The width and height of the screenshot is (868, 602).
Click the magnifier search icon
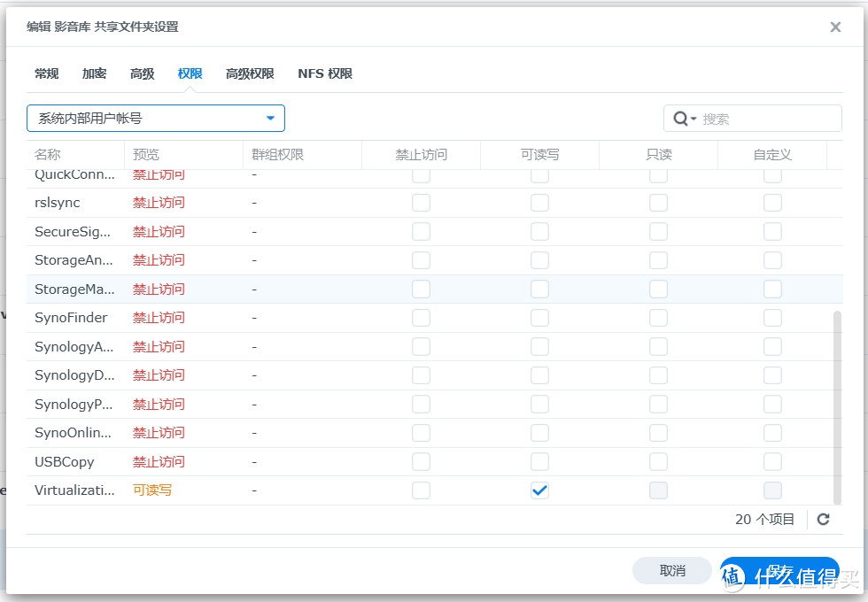click(x=680, y=119)
